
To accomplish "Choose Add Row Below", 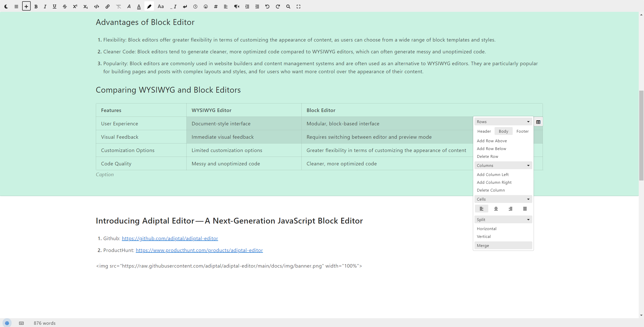I will (x=491, y=149).
